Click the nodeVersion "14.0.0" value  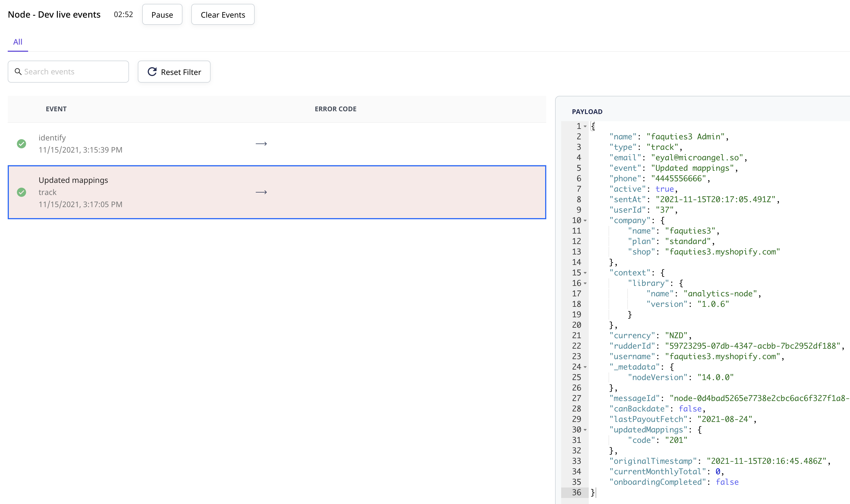[715, 377]
